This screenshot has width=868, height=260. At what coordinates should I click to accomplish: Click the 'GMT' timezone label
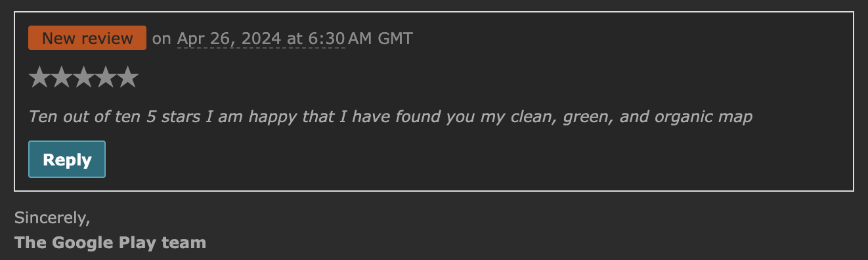pos(395,39)
